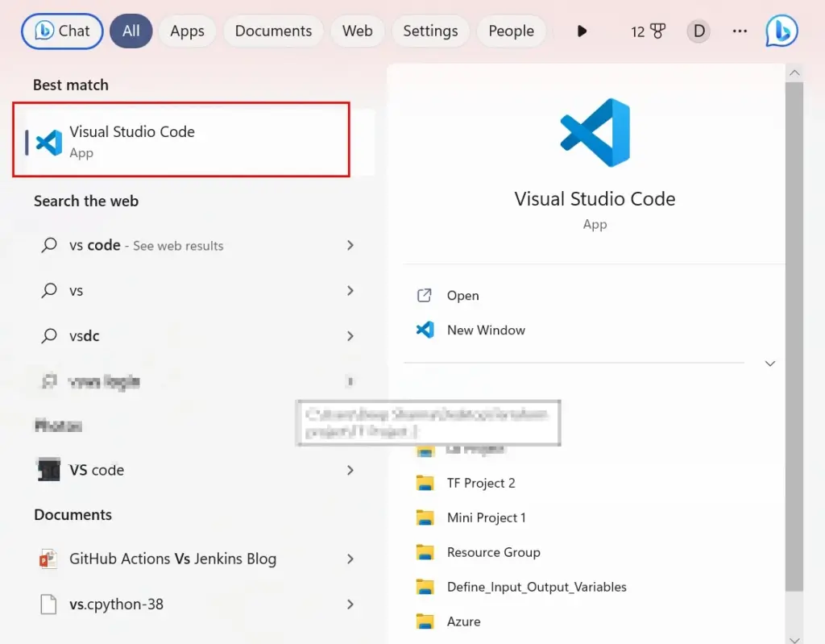This screenshot has width=825, height=644.
Task: Select the Visual Studio Code best match icon
Action: coord(48,139)
